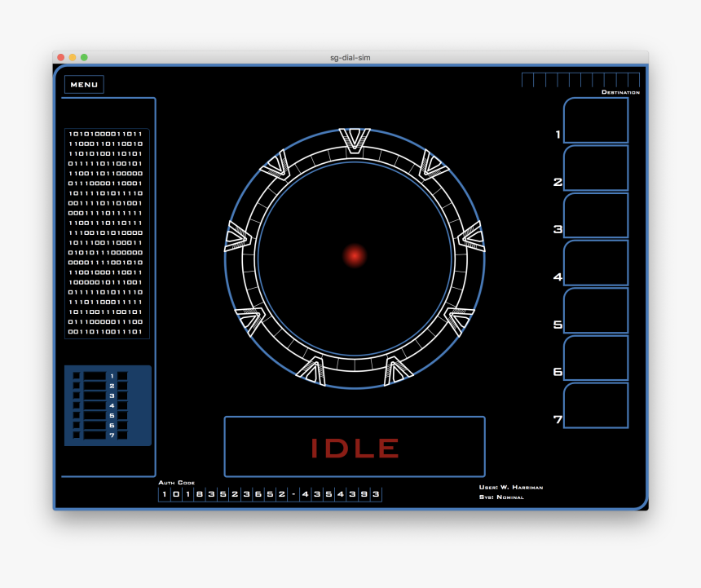
Task: Click the lower-left chevron on the gate ring
Action: point(251,321)
